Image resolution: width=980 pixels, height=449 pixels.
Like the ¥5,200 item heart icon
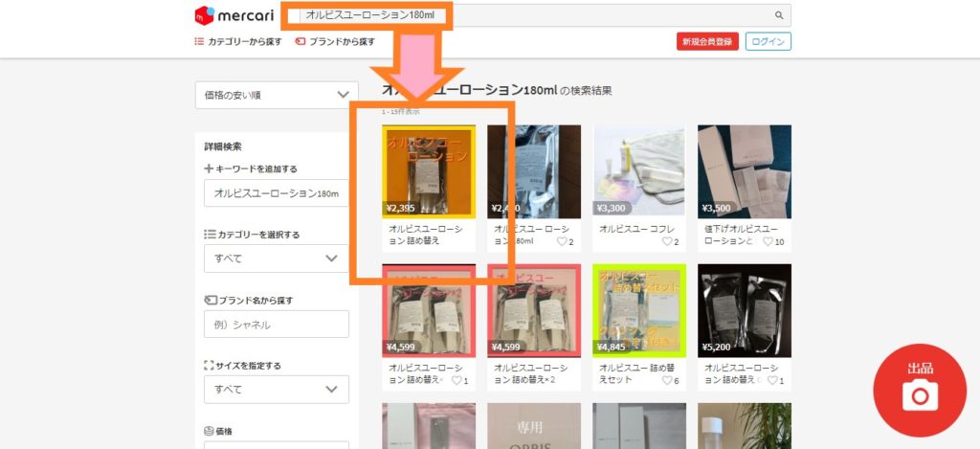(x=772, y=380)
